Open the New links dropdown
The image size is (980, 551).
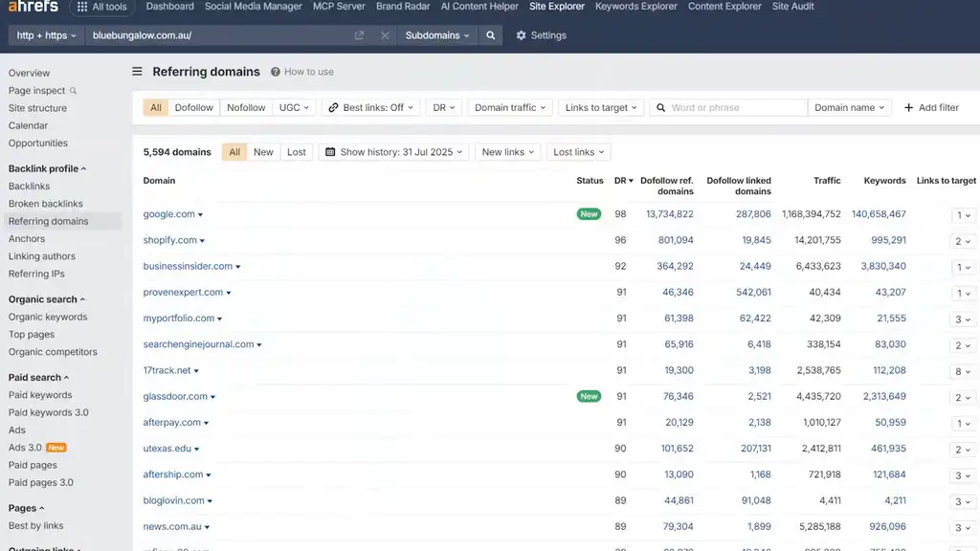point(507,152)
